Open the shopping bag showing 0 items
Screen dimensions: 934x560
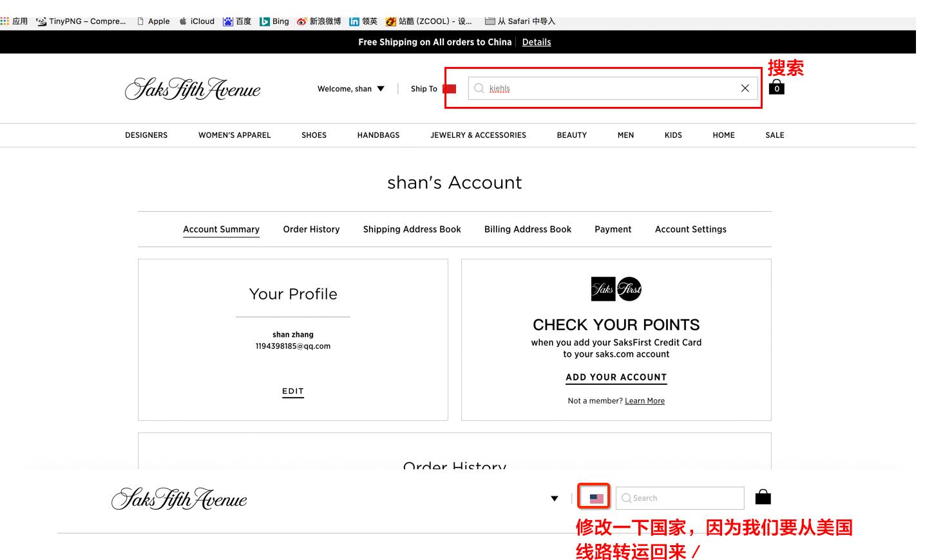pyautogui.click(x=777, y=87)
